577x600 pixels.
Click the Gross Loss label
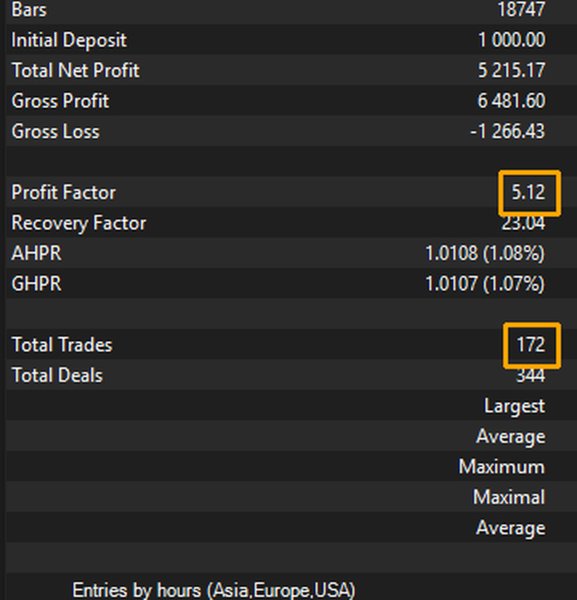coord(55,131)
